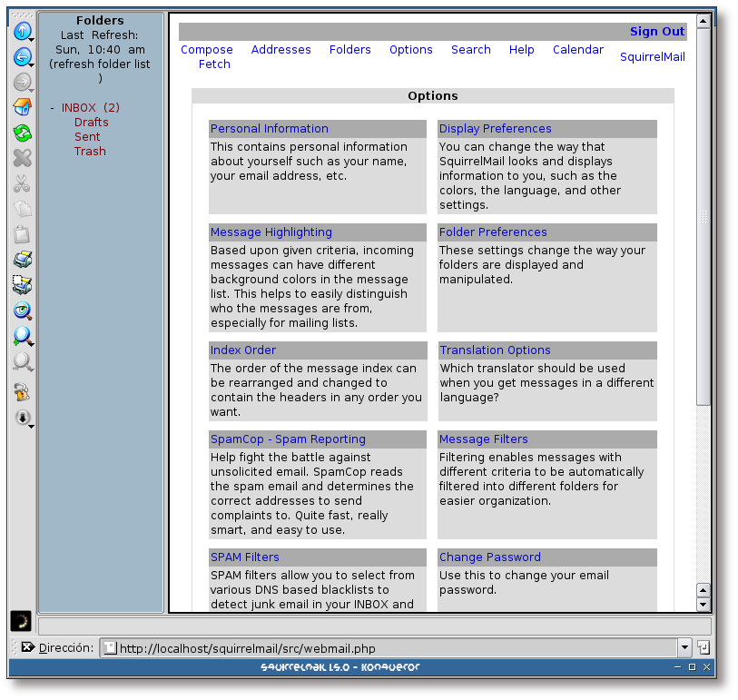Clear the location bar with the X icon
Image resolution: width=738 pixels, height=700 pixels.
[x=27, y=647]
